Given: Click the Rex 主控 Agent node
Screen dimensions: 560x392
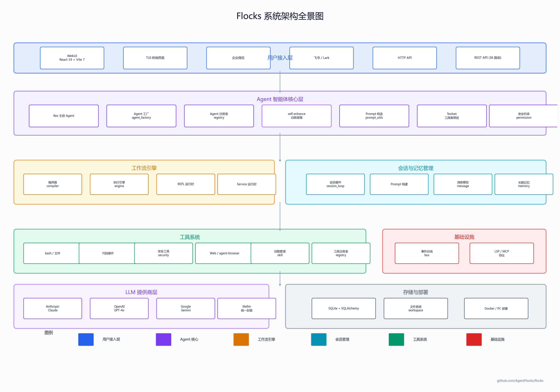Looking at the screenshot, I should pos(64,116).
